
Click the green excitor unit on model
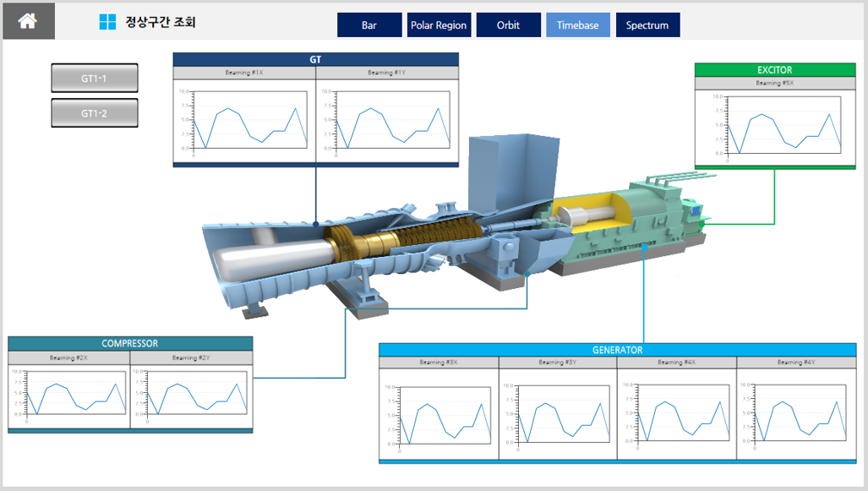tap(695, 215)
